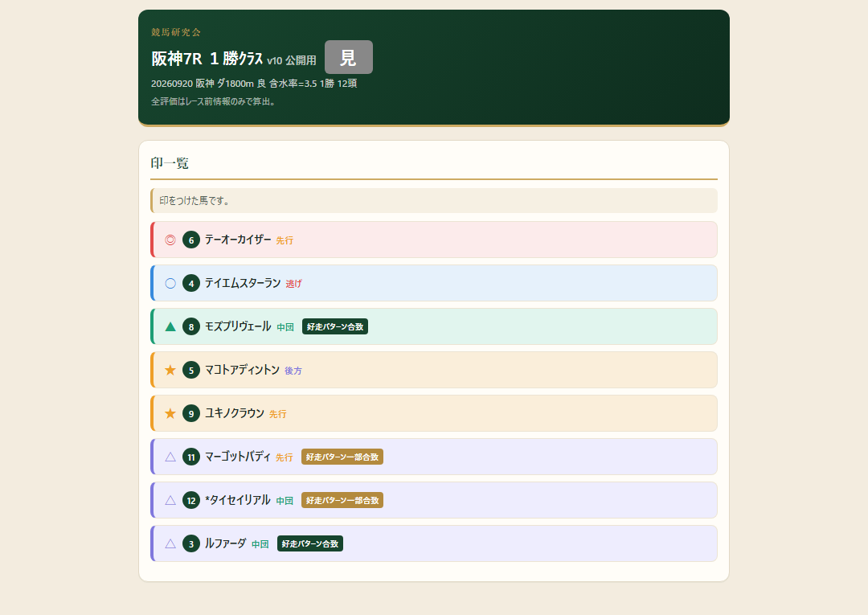Click the 阪神7R 1勝クラス race title

pos(207,58)
